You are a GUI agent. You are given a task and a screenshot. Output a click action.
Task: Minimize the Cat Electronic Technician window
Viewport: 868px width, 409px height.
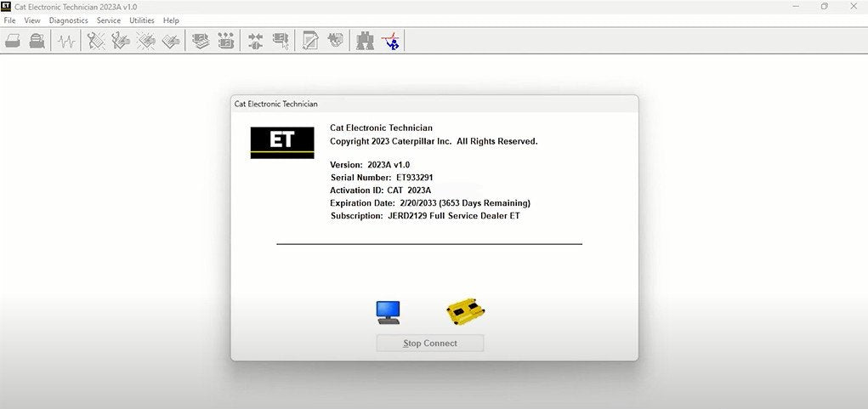pos(796,7)
